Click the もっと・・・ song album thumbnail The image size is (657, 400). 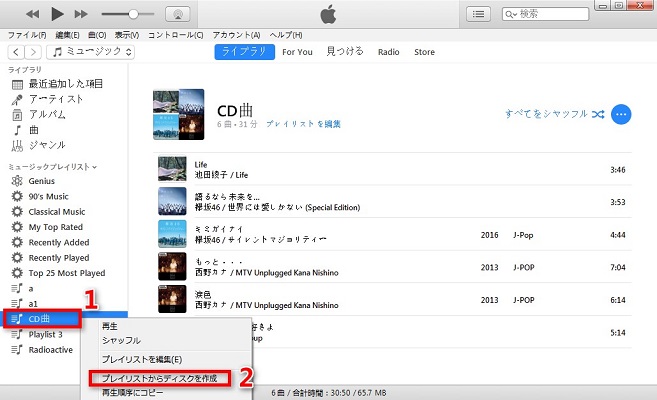coord(172,266)
